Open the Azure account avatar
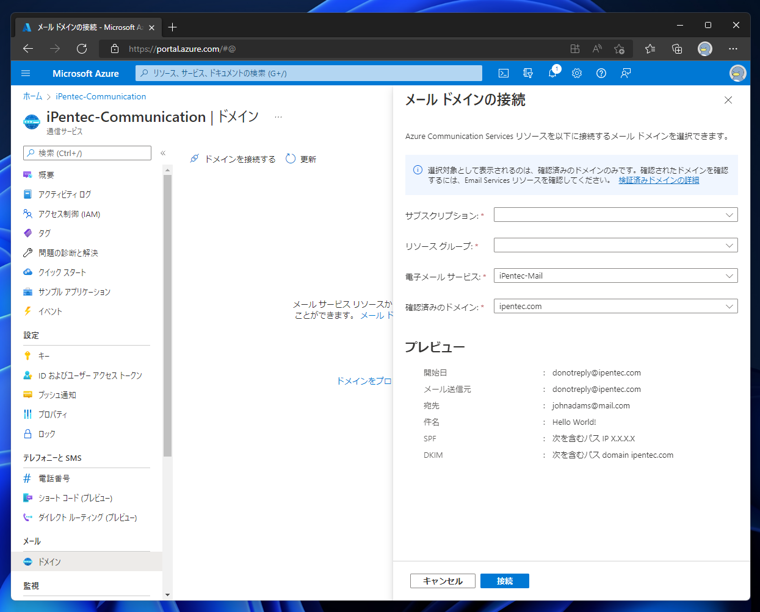The image size is (760, 612). coord(738,73)
